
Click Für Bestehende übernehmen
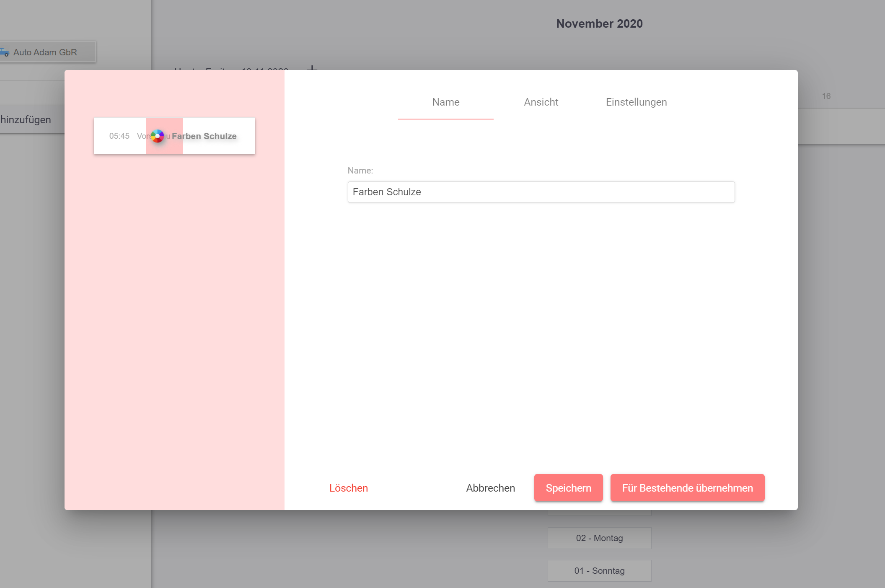pos(687,488)
